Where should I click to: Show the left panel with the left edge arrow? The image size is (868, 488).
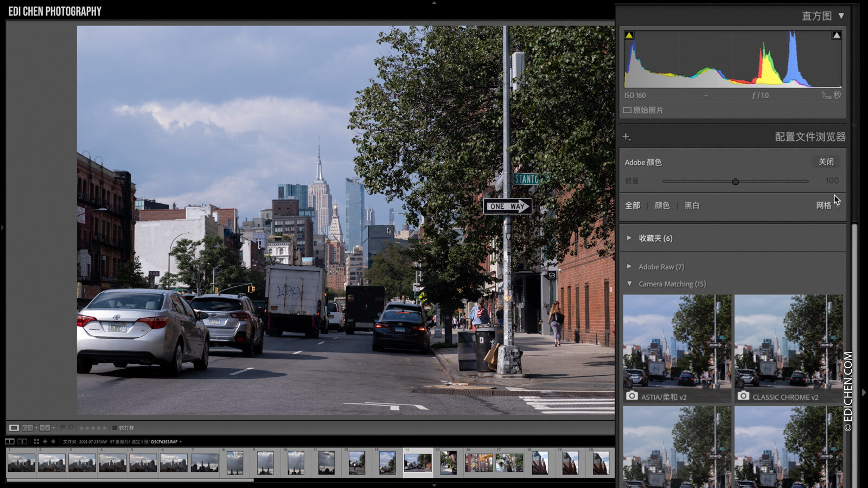(x=2, y=228)
